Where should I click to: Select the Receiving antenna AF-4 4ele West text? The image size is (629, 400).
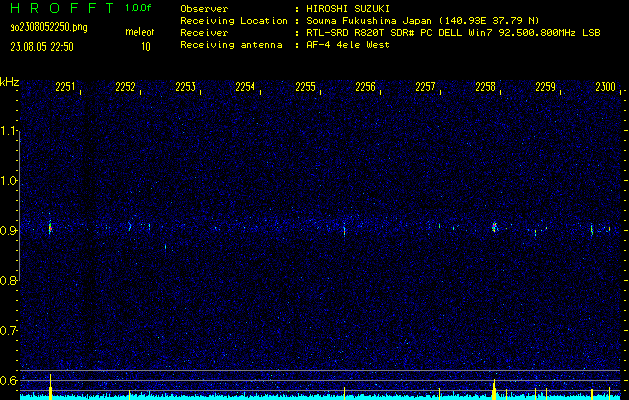pos(291,45)
